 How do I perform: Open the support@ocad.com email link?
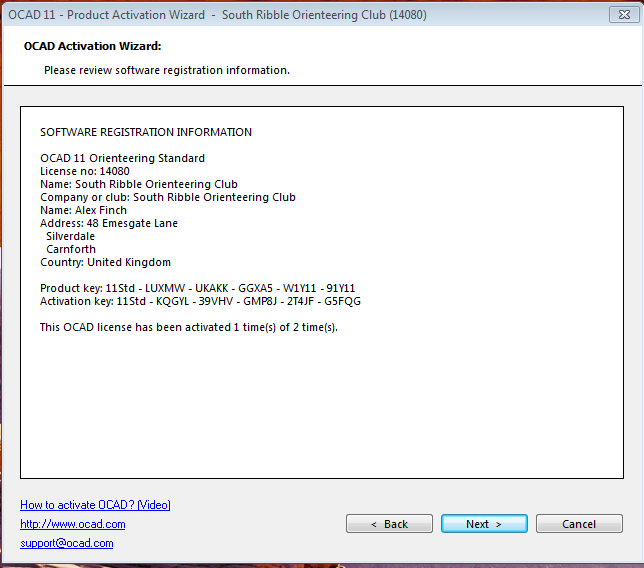tap(67, 543)
